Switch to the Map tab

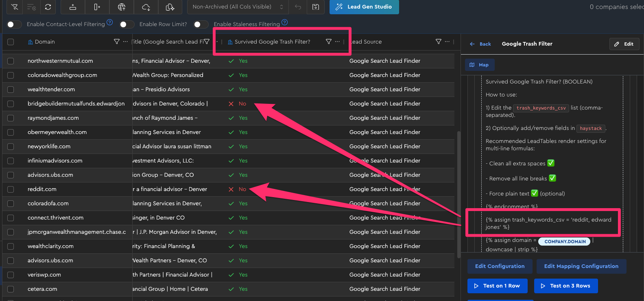click(x=479, y=65)
